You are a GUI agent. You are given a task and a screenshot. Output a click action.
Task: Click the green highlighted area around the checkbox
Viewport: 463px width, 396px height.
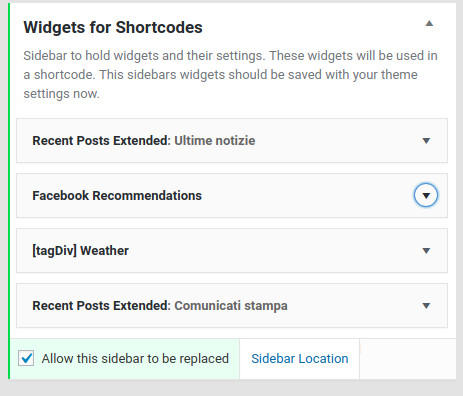pyautogui.click(x=125, y=359)
